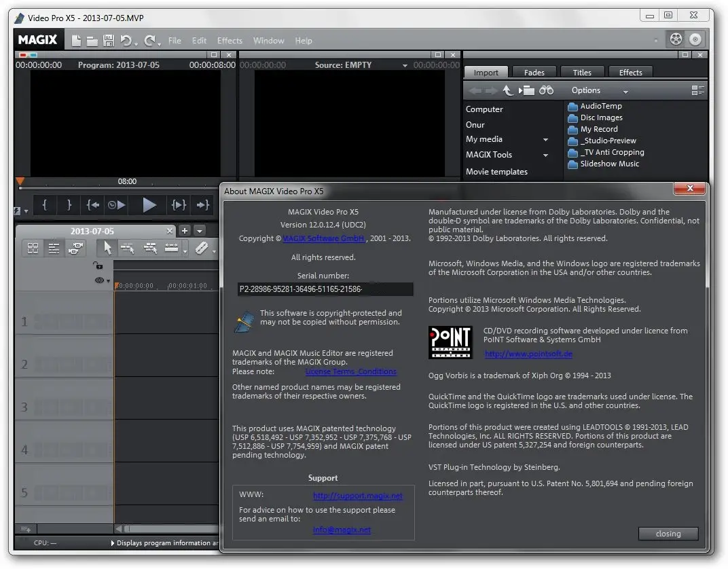Close the 2013-07-05 movie tab
This screenshot has height=569, width=728.
[x=170, y=231]
